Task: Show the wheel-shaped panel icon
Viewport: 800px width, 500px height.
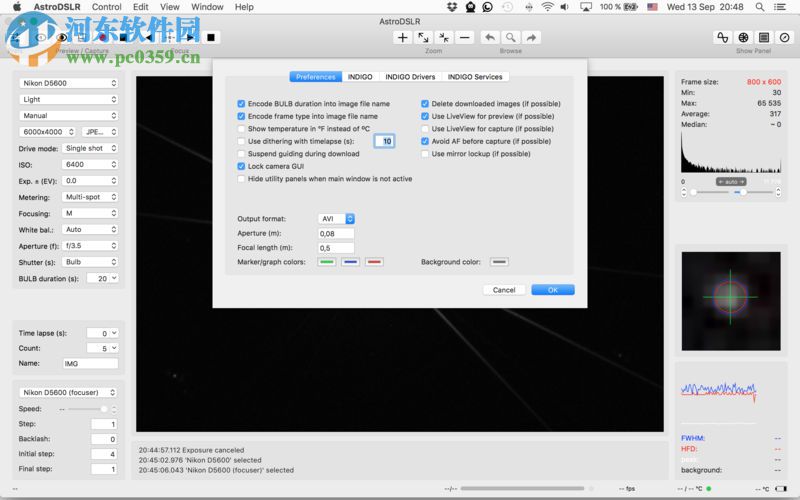Action: click(743, 37)
